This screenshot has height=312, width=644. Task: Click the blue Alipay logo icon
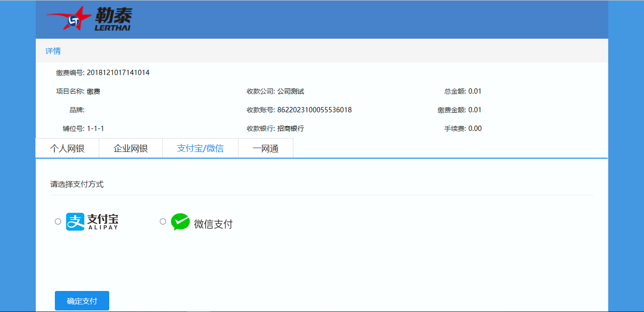click(x=75, y=222)
